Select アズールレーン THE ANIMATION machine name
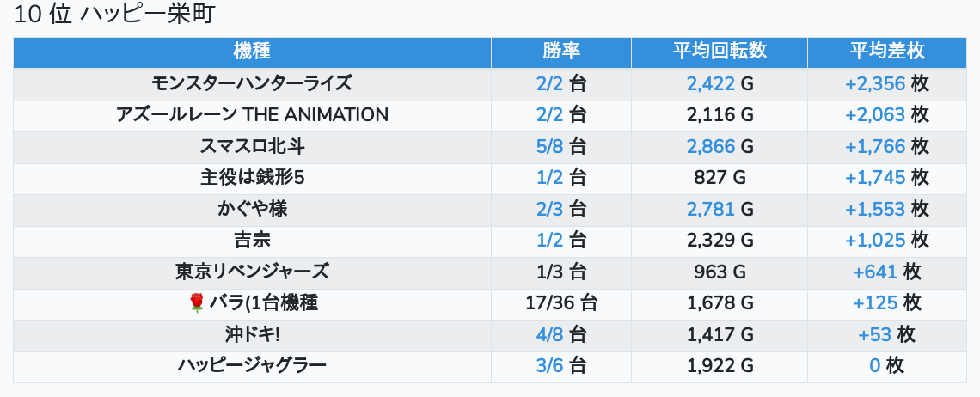Image resolution: width=980 pixels, height=397 pixels. tap(252, 115)
